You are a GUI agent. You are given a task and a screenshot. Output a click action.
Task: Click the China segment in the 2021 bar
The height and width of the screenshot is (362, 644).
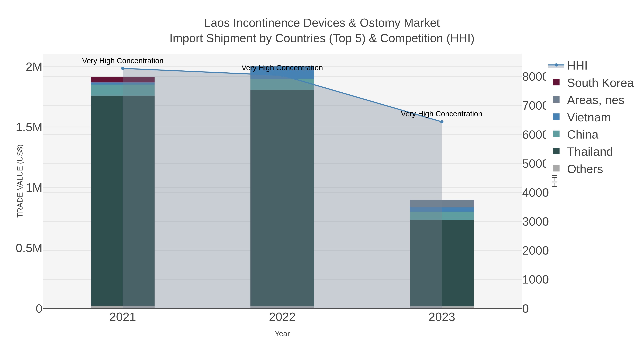pos(123,90)
